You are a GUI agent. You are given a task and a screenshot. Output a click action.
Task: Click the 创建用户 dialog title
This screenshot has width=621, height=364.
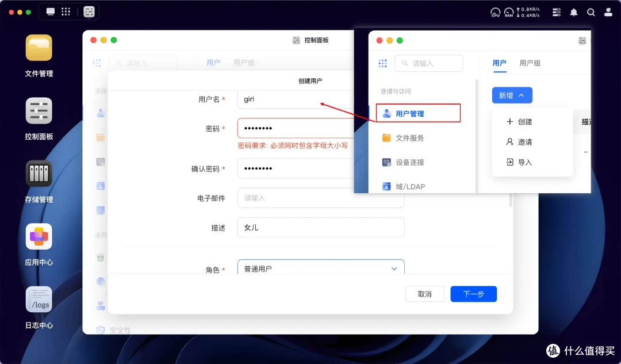(310, 81)
